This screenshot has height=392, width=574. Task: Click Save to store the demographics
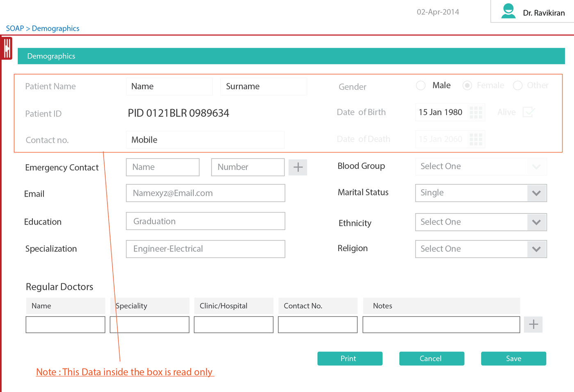pos(513,358)
